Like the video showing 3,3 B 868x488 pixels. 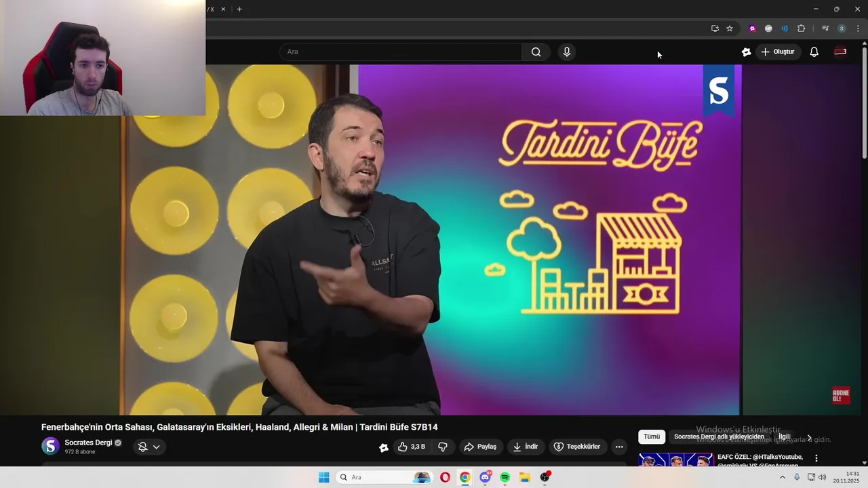412,447
